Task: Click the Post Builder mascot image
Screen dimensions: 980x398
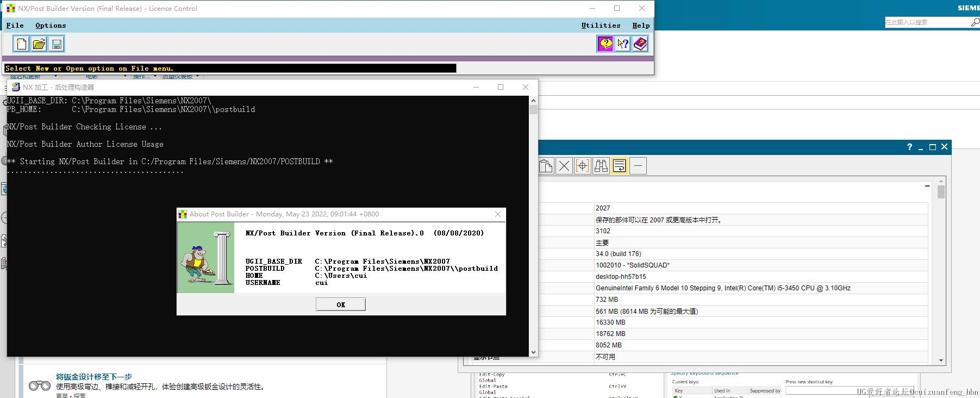Action: [206, 258]
